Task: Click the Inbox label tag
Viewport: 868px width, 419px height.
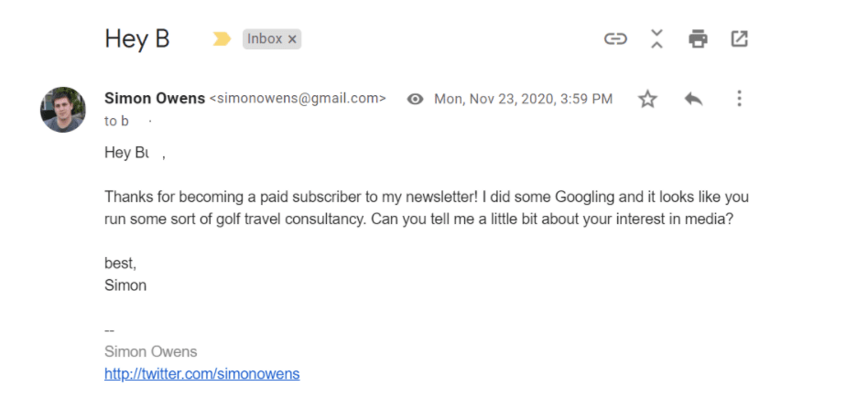Action: coord(265,39)
